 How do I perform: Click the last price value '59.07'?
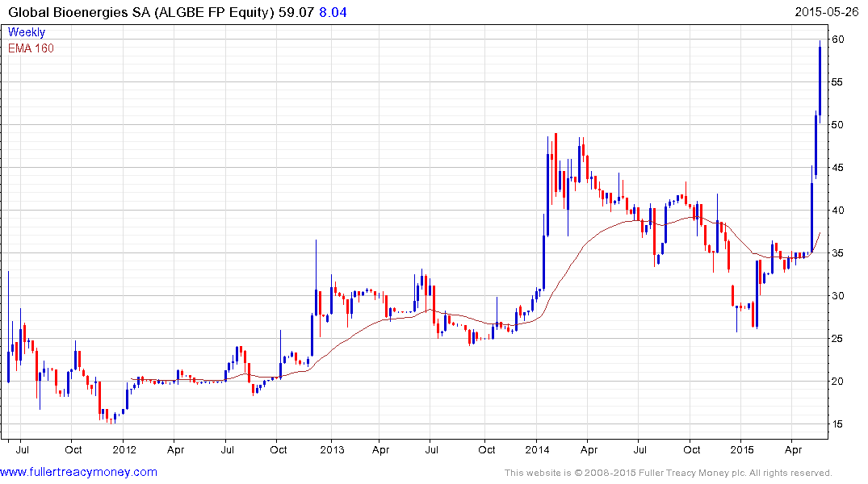click(x=296, y=12)
